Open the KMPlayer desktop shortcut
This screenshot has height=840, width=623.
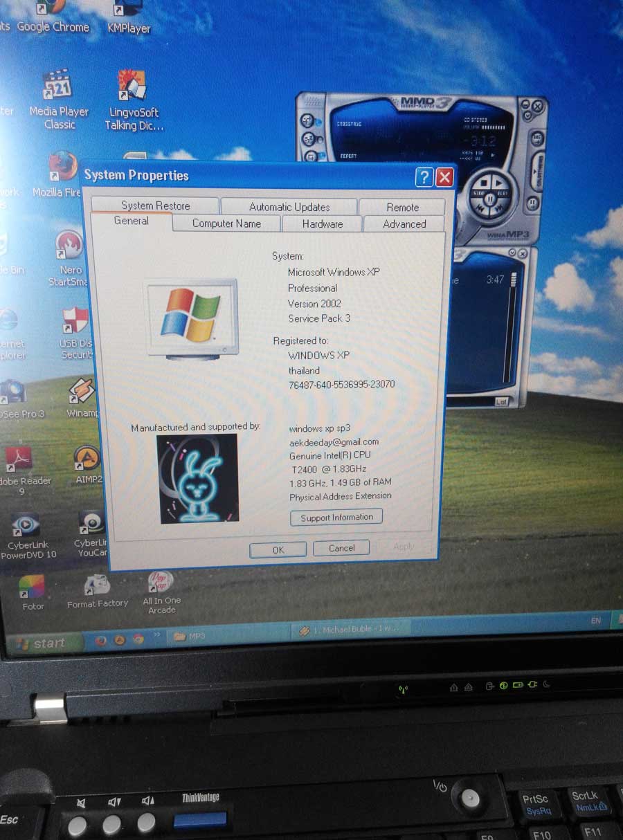click(129, 18)
